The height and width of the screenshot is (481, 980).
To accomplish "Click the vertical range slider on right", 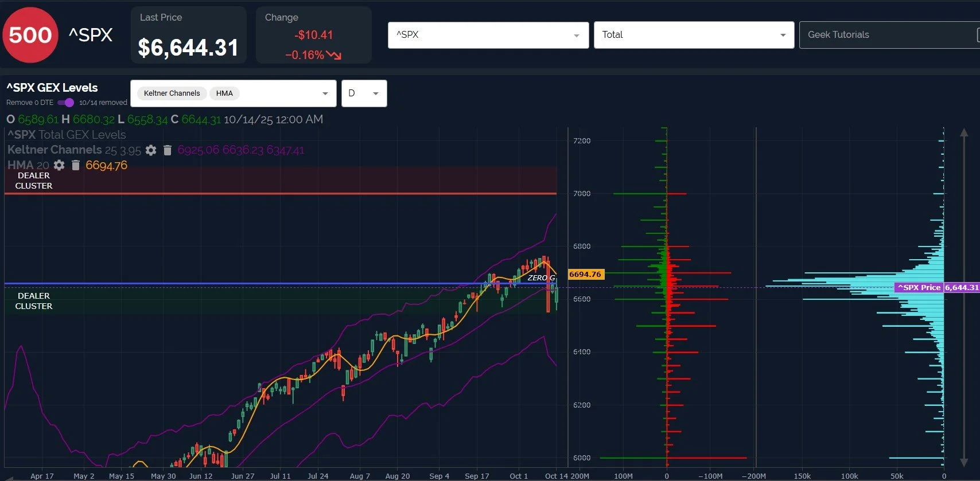I will 964,297.
